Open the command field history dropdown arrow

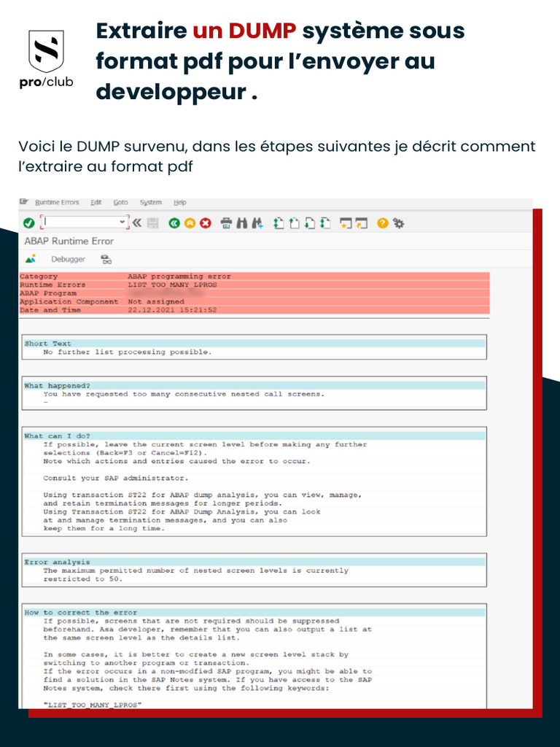pyautogui.click(x=122, y=222)
